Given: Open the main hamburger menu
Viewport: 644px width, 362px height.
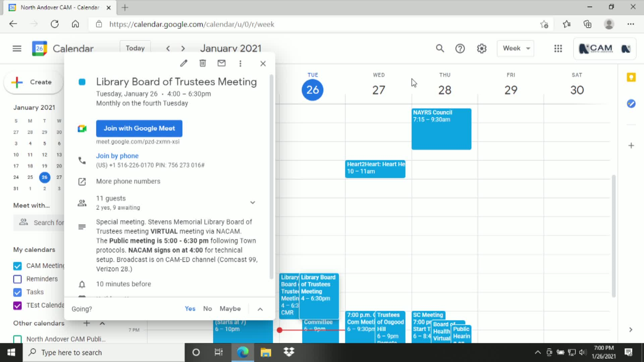Looking at the screenshot, I should tap(17, 49).
